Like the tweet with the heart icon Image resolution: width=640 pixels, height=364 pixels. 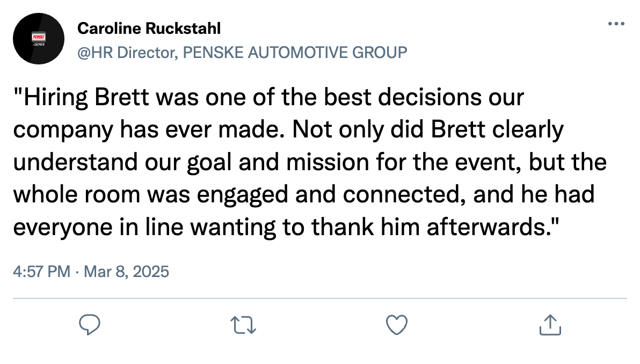[397, 325]
